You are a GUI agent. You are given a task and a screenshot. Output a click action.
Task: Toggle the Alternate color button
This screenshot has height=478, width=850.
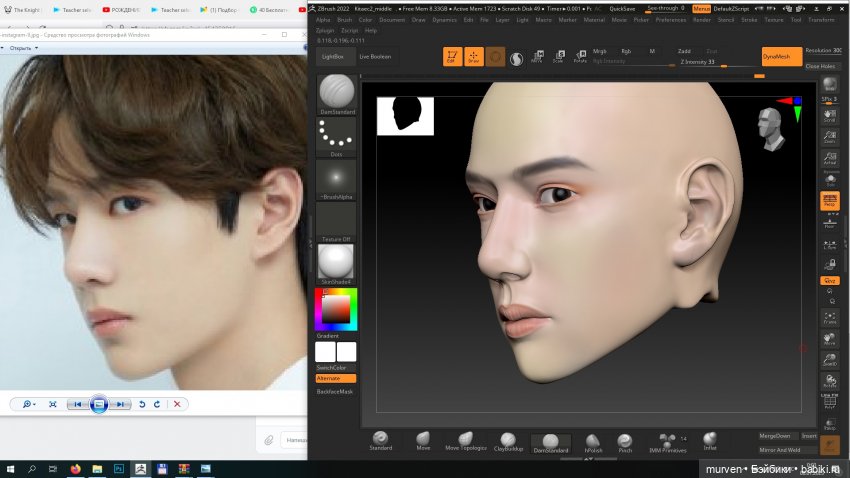point(336,378)
